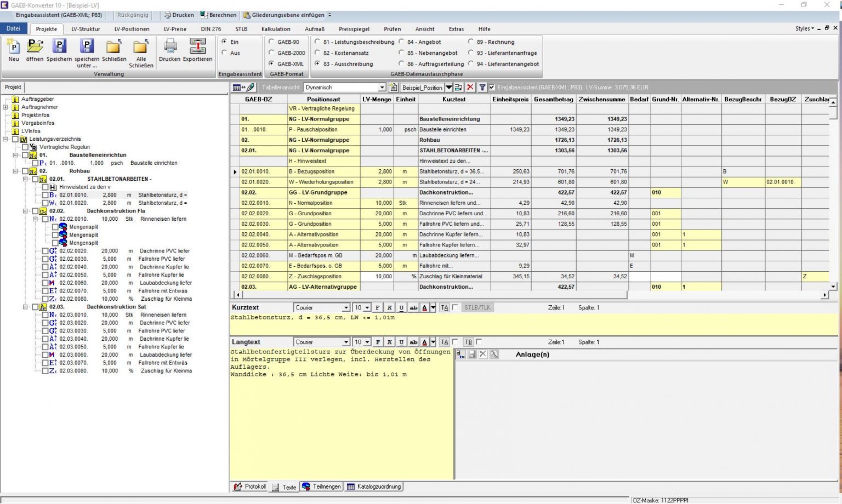Toggle underline (U) in the Kurztext toolbar
842x504 pixels.
[402, 308]
